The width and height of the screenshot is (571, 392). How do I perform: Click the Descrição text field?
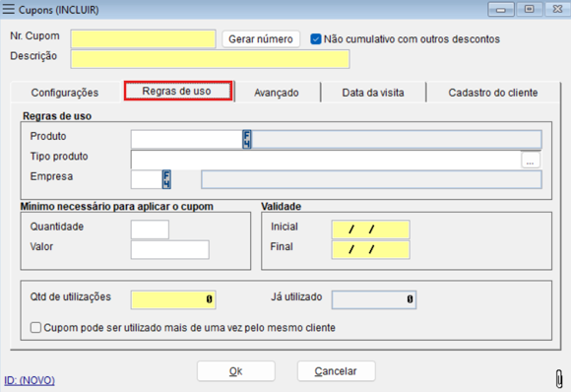pos(210,59)
